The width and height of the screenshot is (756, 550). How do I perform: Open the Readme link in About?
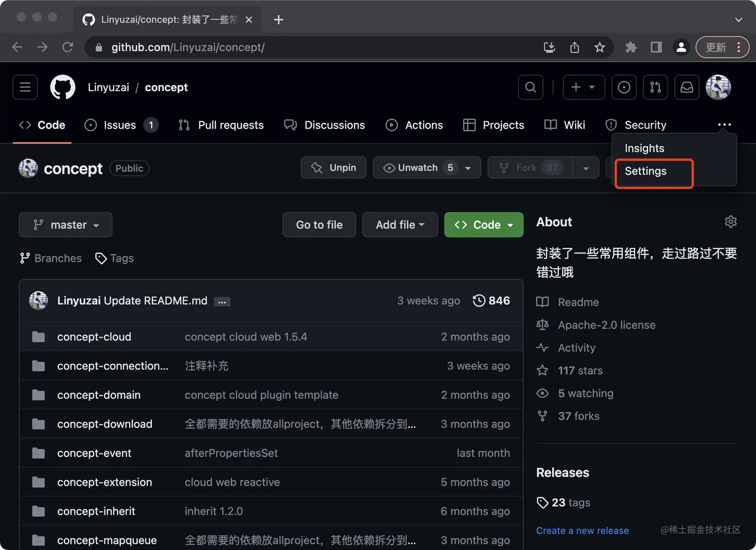coord(578,302)
